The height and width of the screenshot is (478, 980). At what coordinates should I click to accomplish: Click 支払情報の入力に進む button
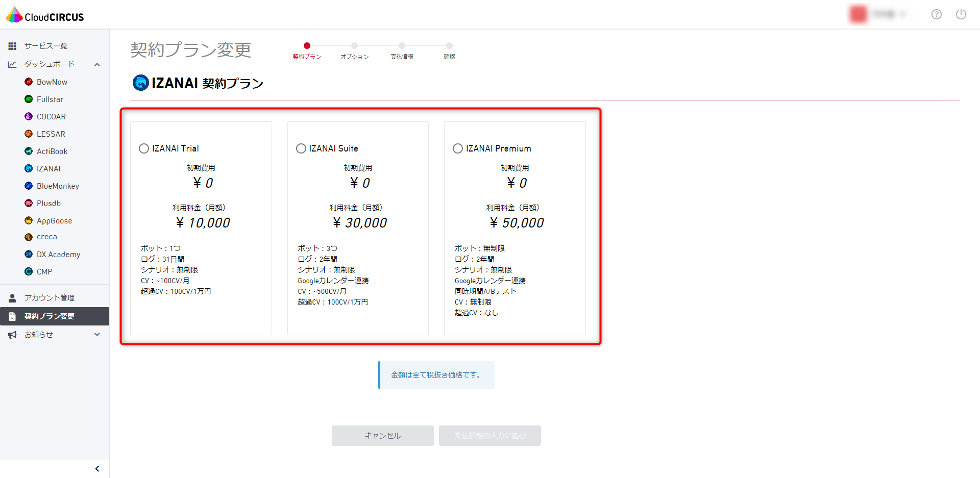click(490, 436)
